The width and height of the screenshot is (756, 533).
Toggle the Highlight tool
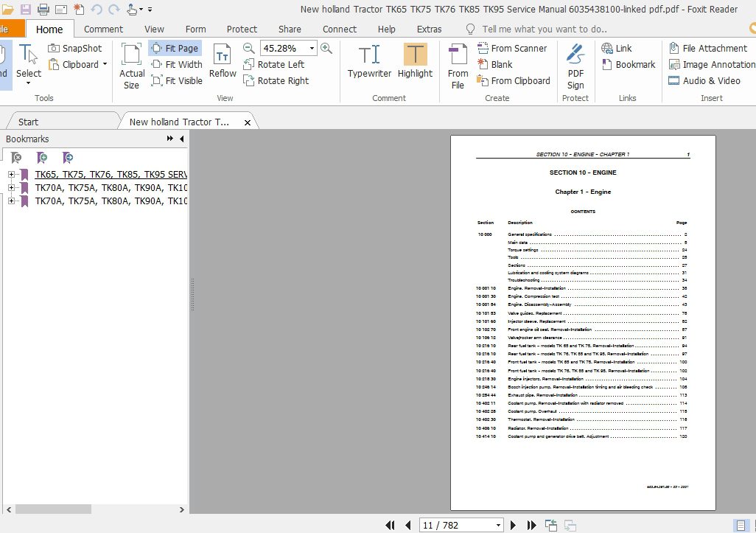pyautogui.click(x=415, y=60)
